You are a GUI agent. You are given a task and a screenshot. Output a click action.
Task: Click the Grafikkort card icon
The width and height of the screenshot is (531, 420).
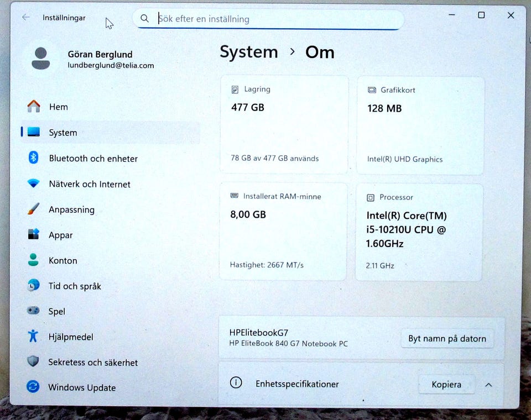[372, 90]
